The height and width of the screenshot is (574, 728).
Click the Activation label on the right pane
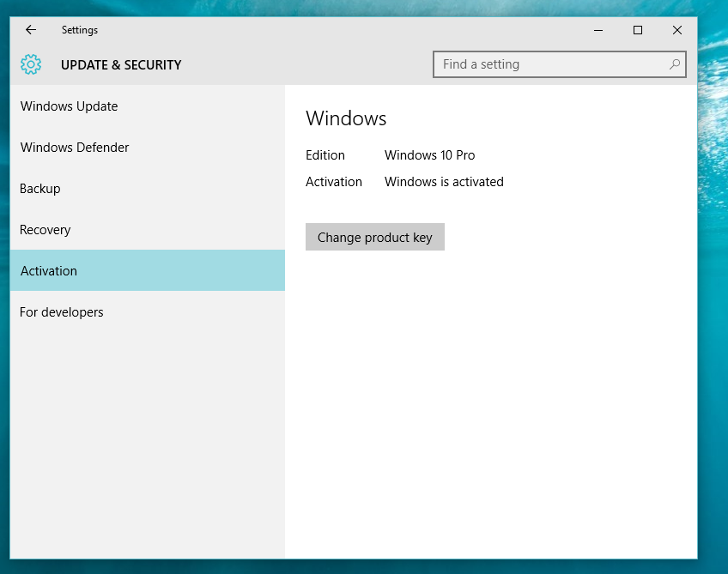tap(334, 181)
